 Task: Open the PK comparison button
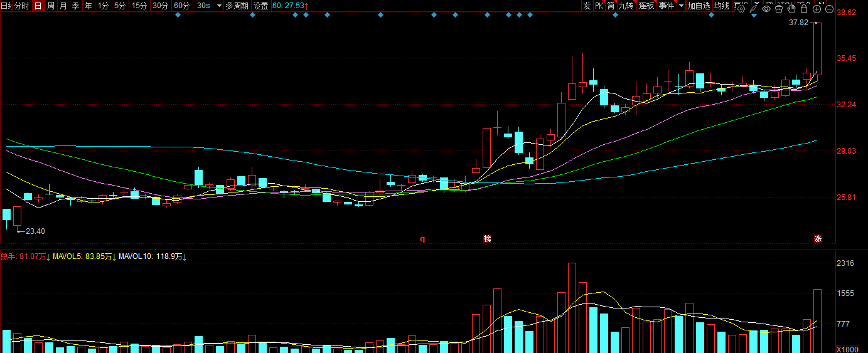[x=599, y=6]
